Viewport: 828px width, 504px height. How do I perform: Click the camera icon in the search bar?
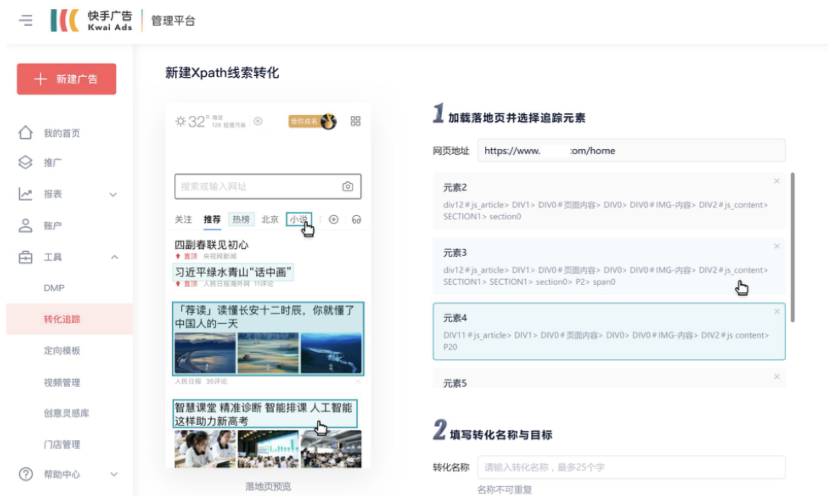(x=347, y=186)
